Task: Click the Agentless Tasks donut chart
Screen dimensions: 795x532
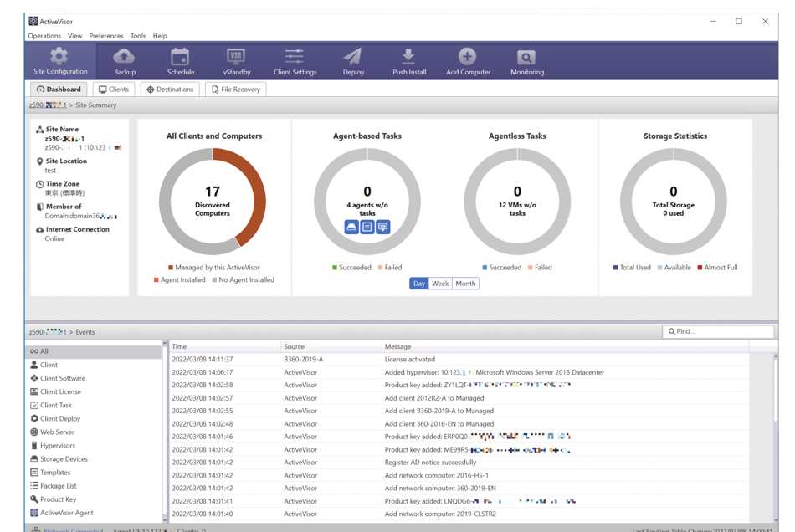Action: (x=517, y=201)
